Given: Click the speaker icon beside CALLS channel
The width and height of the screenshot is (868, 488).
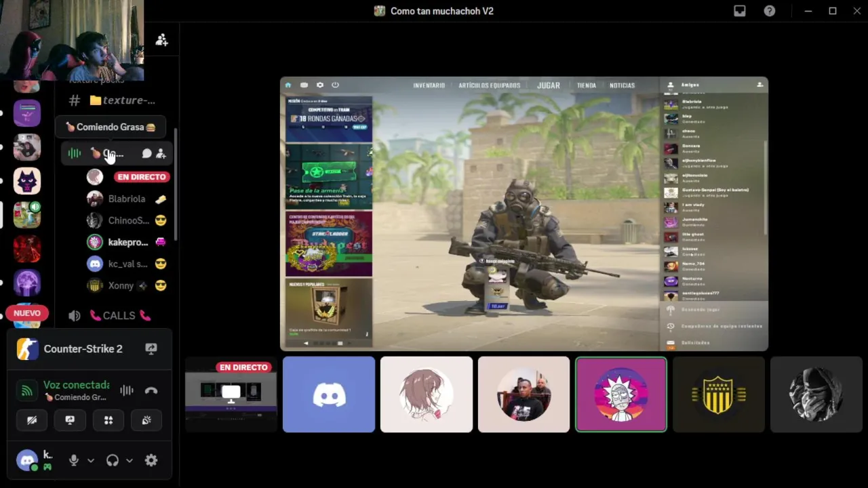Looking at the screenshot, I should coord(75,316).
